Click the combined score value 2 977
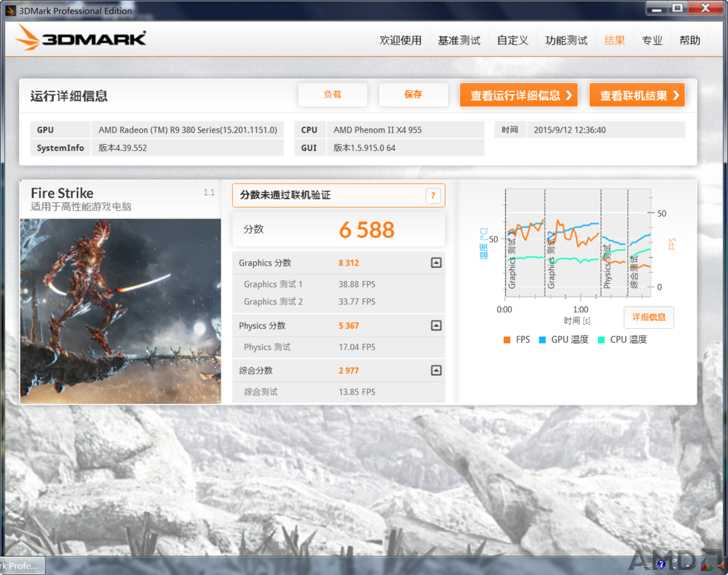Viewport: 728px width, 575px height. tap(349, 370)
